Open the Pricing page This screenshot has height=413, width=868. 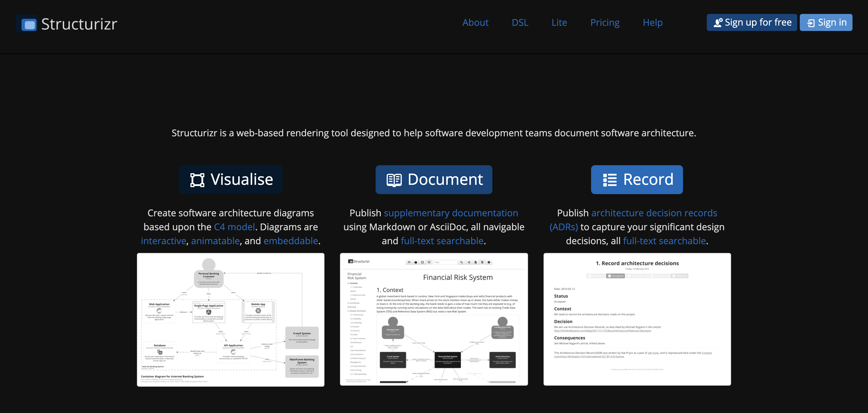click(x=605, y=22)
